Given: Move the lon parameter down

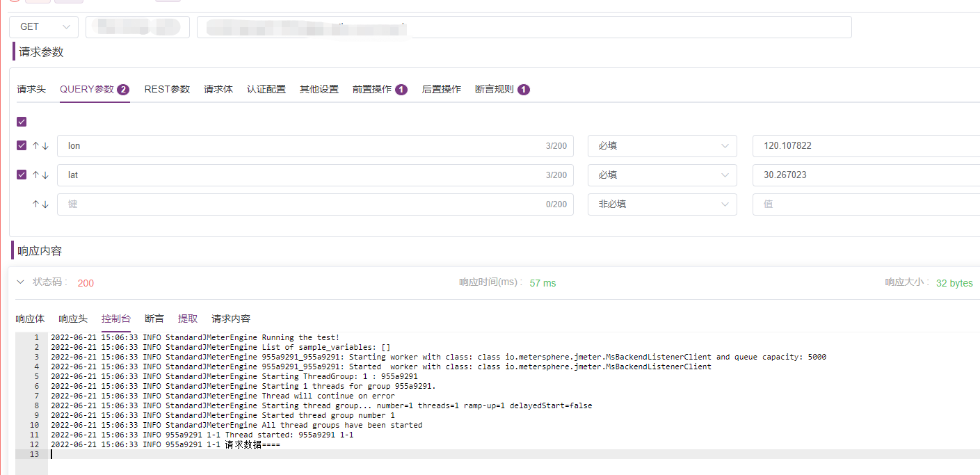Looking at the screenshot, I should 45,145.
